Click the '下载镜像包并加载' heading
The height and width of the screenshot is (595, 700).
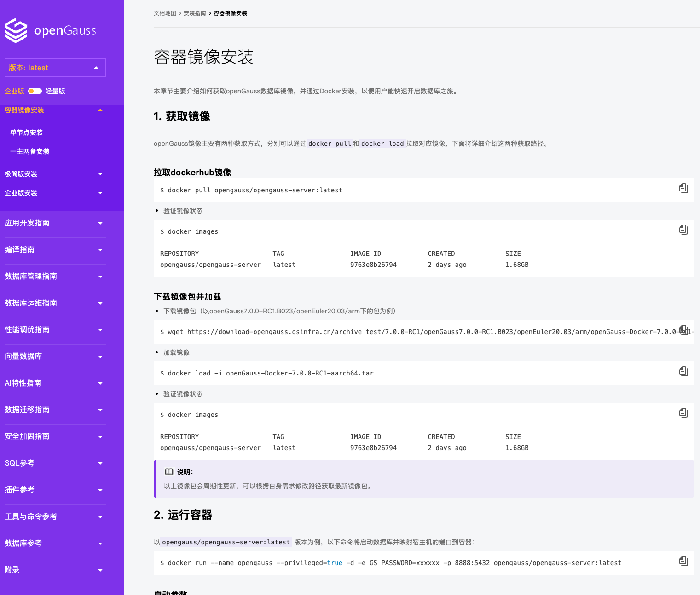[187, 297]
